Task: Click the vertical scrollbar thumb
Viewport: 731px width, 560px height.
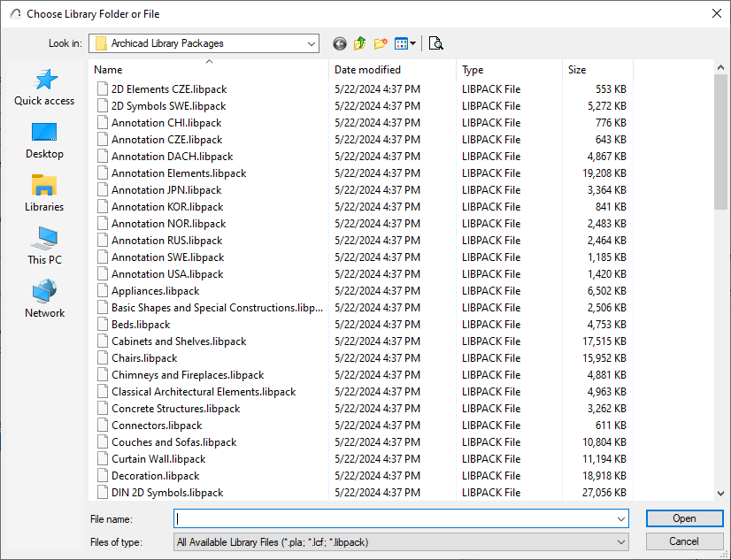Action: click(x=720, y=142)
